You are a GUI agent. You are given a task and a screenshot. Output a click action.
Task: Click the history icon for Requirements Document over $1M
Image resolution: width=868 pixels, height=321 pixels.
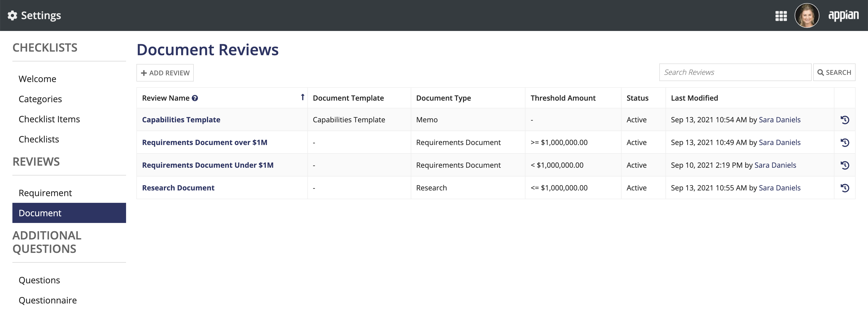[846, 142]
